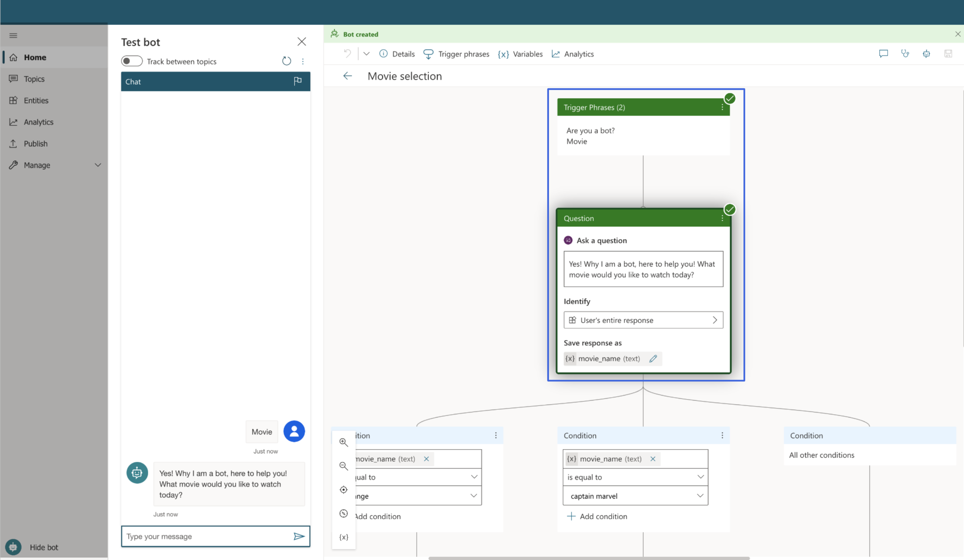
Task: Click the variables {x} canvas icon
Action: click(x=344, y=537)
